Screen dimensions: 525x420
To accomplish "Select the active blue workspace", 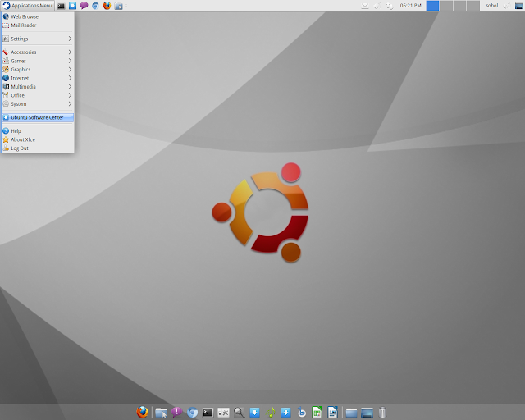I will tap(432, 6).
